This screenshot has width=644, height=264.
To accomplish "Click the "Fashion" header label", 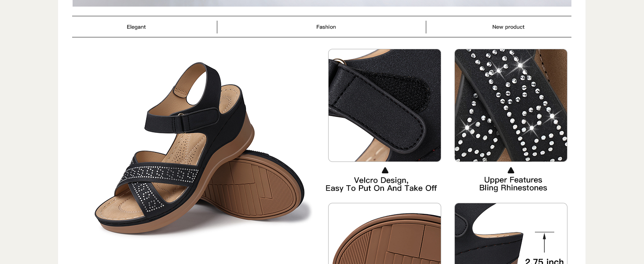I will pos(326,27).
